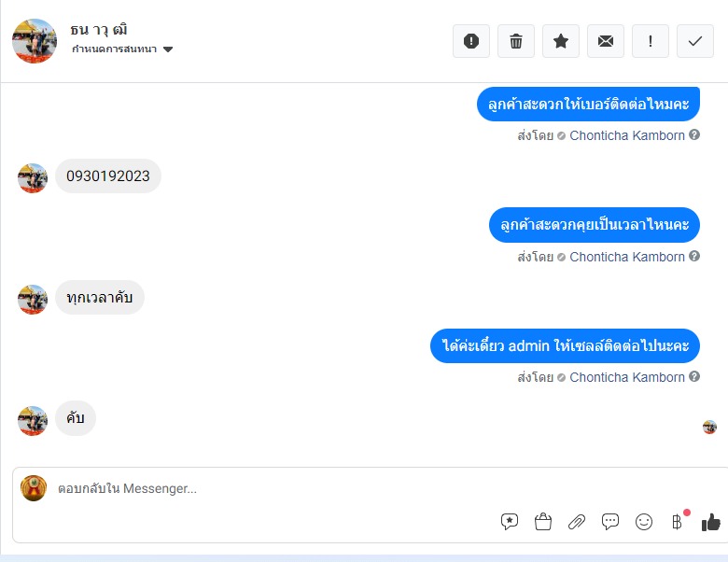Mark conversation as unread with envelope icon
This screenshot has width=728, height=562.
point(606,41)
